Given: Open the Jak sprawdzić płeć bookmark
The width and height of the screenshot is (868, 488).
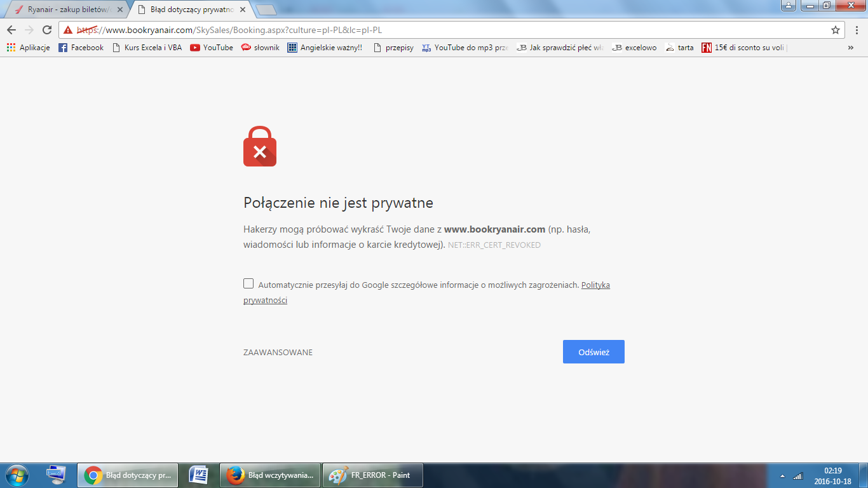Looking at the screenshot, I should point(560,48).
